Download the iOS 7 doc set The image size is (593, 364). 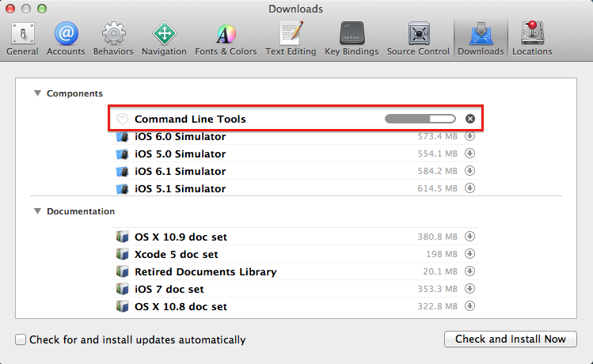(469, 288)
